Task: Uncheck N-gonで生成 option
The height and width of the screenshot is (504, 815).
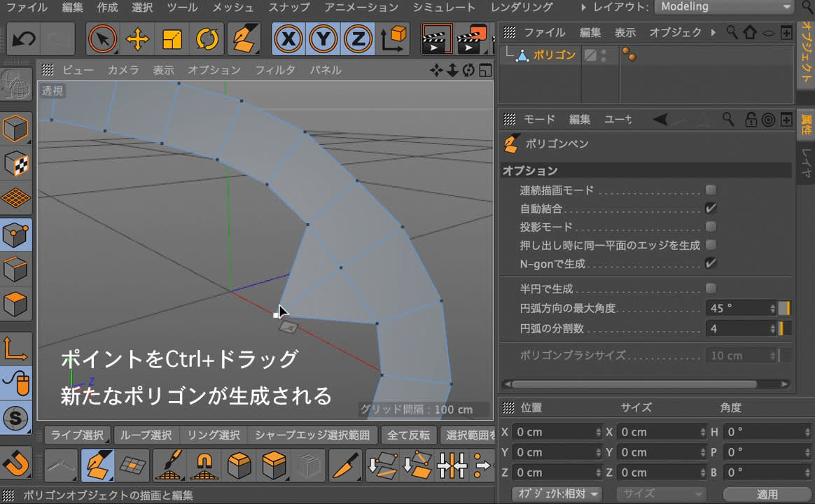Action: (711, 264)
